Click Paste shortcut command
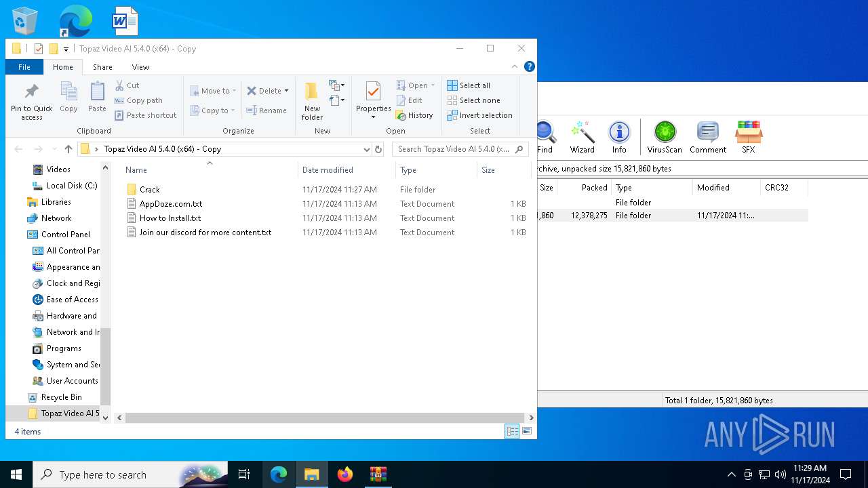Viewport: 868px width, 488px height. [x=145, y=115]
